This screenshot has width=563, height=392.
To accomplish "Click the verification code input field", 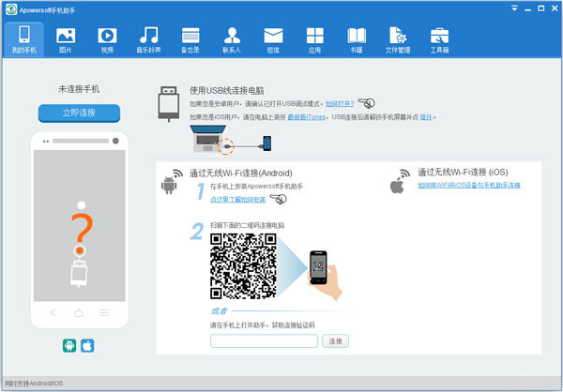I will pyautogui.click(x=264, y=341).
